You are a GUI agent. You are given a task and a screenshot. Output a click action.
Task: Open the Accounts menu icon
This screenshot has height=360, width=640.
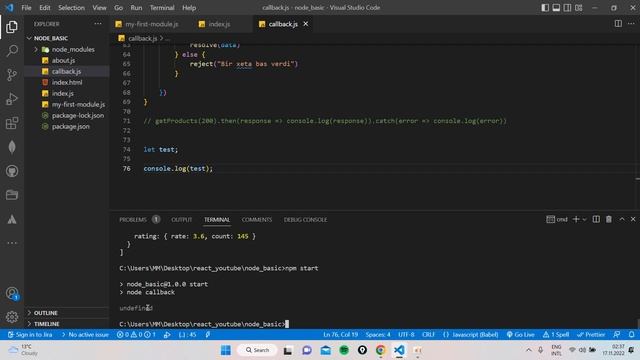click(12, 293)
